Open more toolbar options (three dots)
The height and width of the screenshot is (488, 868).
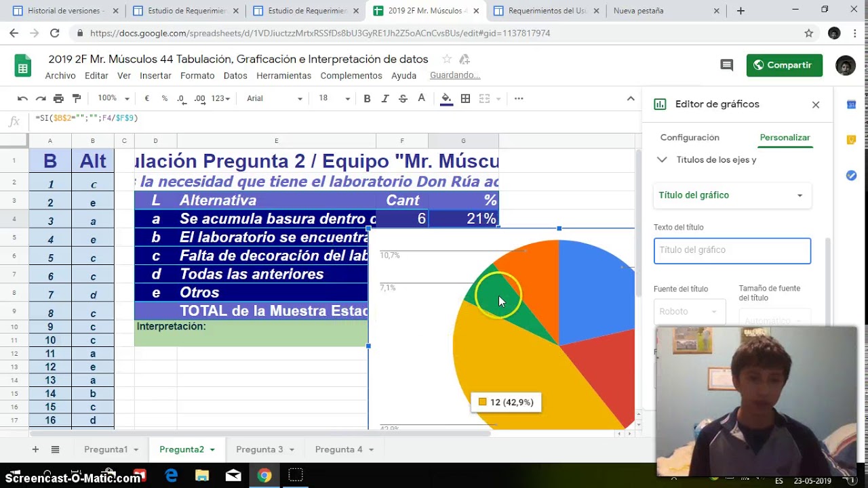tap(519, 98)
